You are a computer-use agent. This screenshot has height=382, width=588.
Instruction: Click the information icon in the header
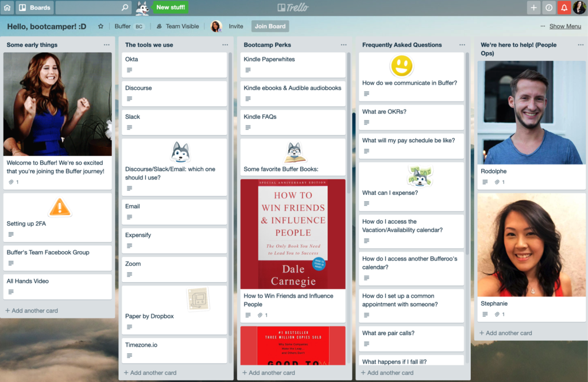coord(549,7)
